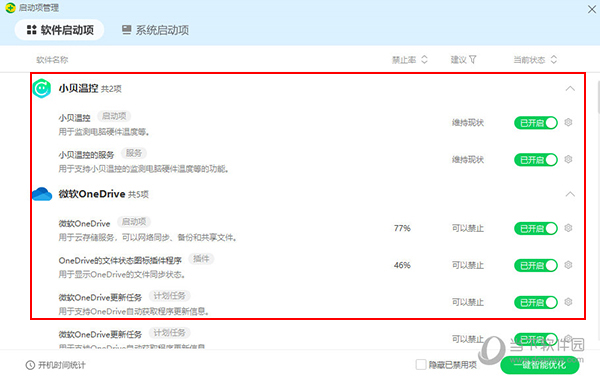Click 可以禁止 in the 46% row
600x379 pixels.
pyautogui.click(x=468, y=265)
